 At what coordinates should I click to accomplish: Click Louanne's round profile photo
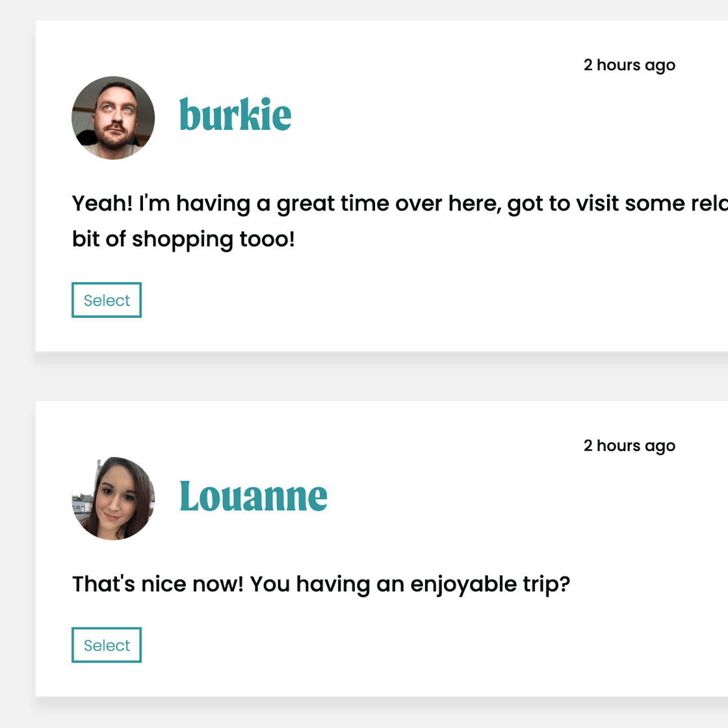pos(113,499)
